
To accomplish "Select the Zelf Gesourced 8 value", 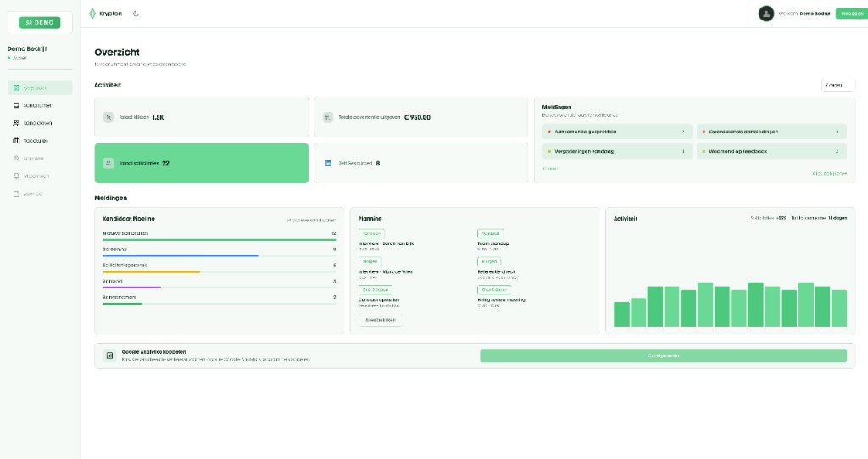I will pos(378,163).
